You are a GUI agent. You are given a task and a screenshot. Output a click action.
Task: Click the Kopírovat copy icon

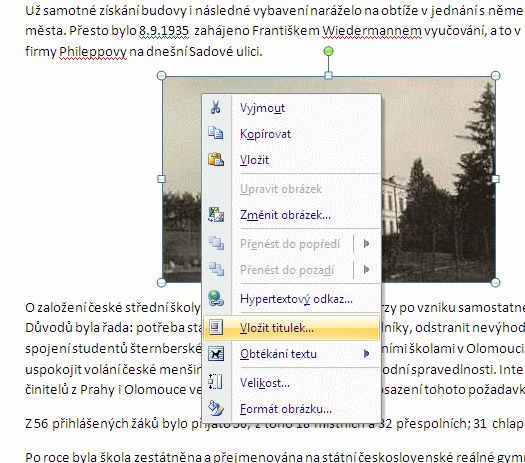216,133
